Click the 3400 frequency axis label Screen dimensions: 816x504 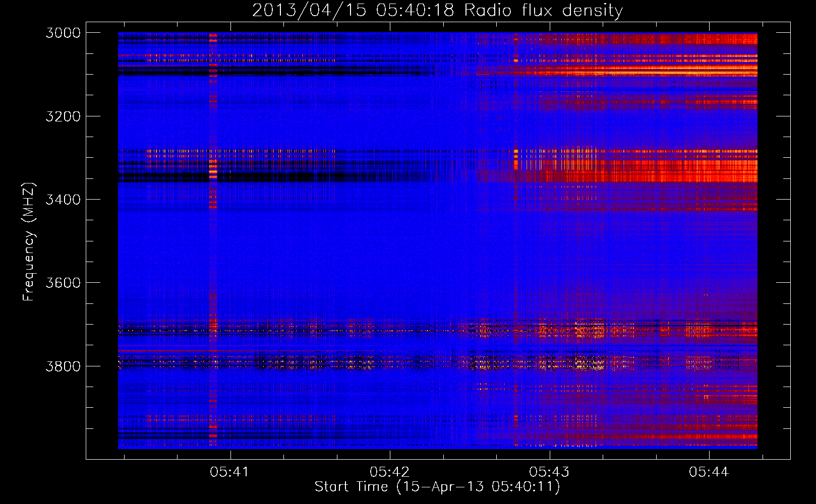coord(63,200)
